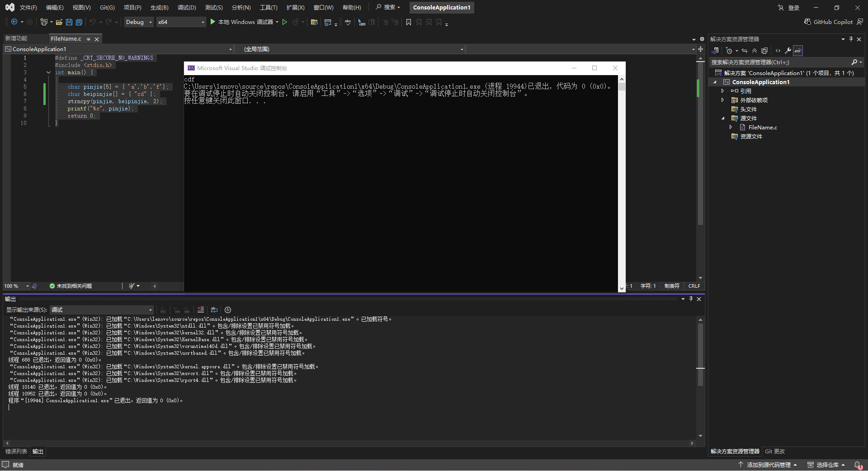Expand the 引用 references node
The width and height of the screenshot is (868, 471).
point(722,91)
